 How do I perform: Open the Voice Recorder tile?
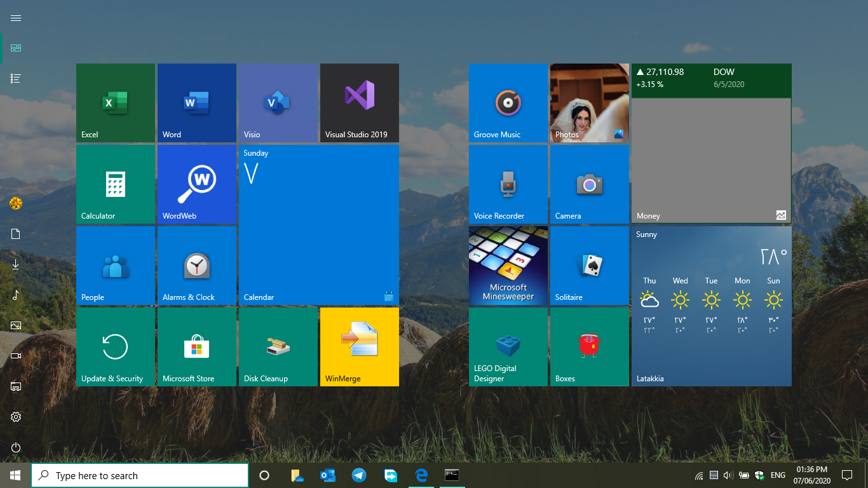click(508, 184)
